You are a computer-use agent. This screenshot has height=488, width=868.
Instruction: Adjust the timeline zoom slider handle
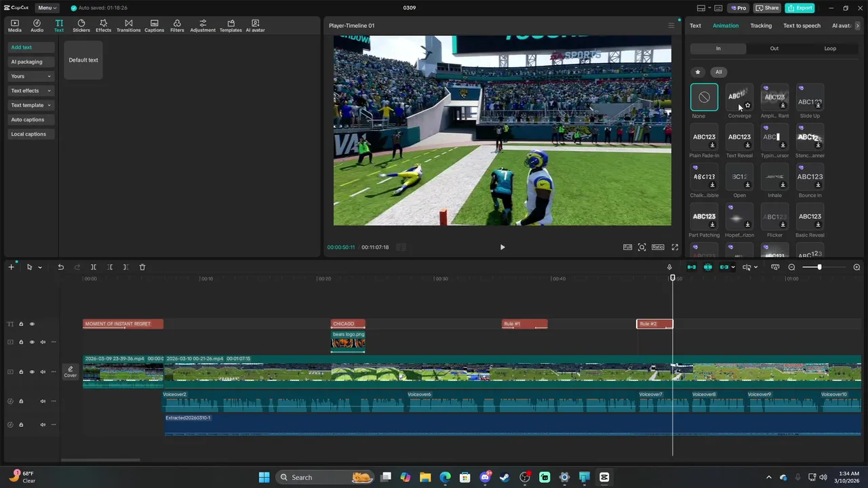click(x=819, y=267)
